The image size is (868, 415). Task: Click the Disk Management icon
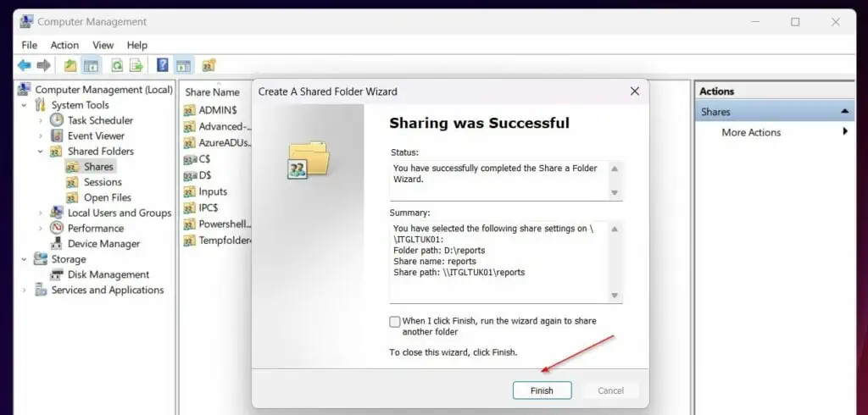click(x=57, y=274)
